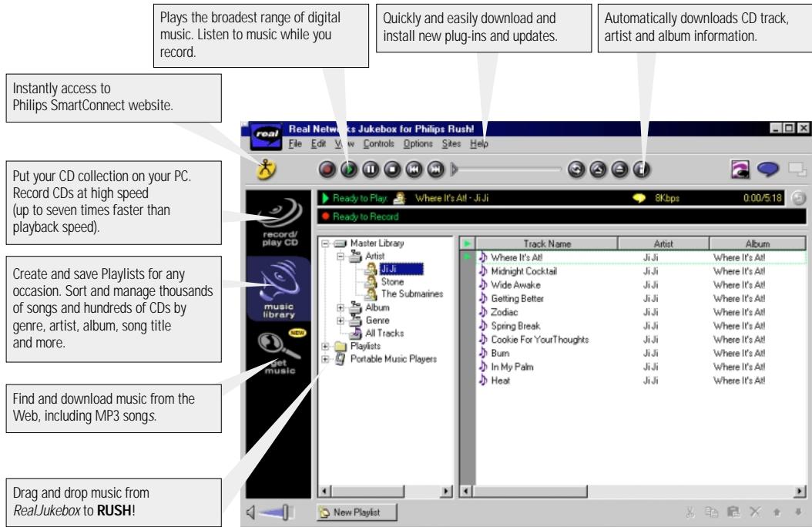Click the track list right scroll arrow

tap(800, 491)
